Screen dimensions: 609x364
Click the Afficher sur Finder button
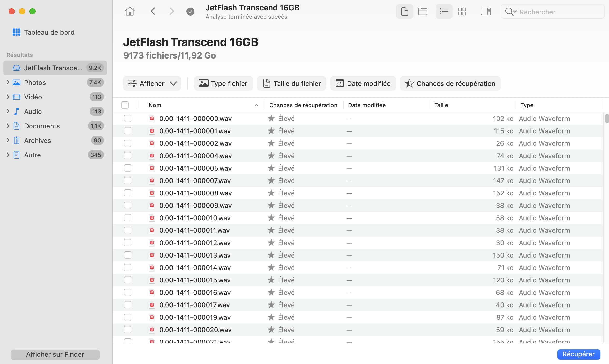[55, 354]
